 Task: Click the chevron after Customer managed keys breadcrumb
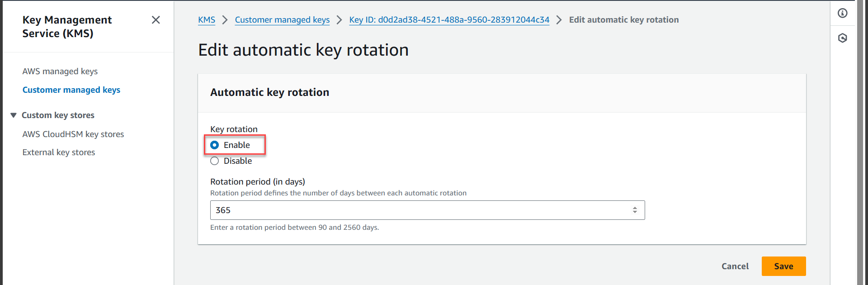point(339,20)
